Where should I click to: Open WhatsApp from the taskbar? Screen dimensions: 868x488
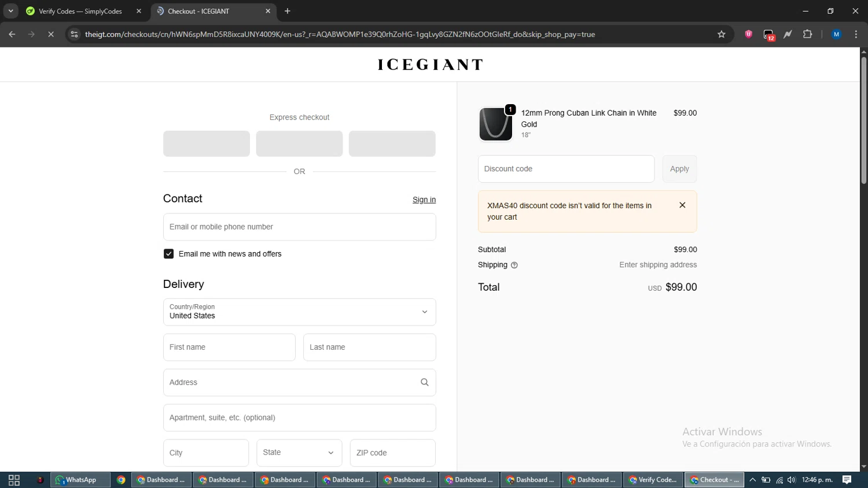coord(80,480)
